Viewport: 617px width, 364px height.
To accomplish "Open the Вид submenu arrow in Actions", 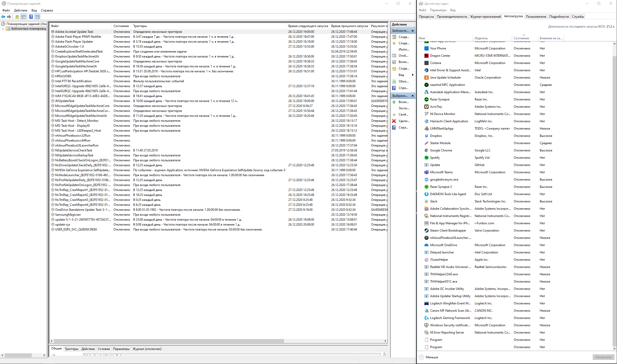I will pos(413,75).
